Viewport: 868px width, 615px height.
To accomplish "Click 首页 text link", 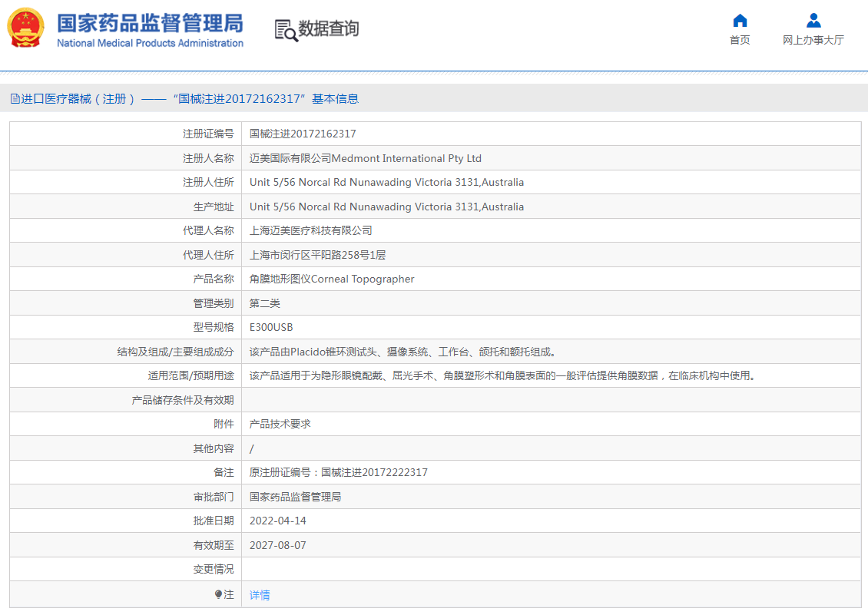I will (740, 40).
